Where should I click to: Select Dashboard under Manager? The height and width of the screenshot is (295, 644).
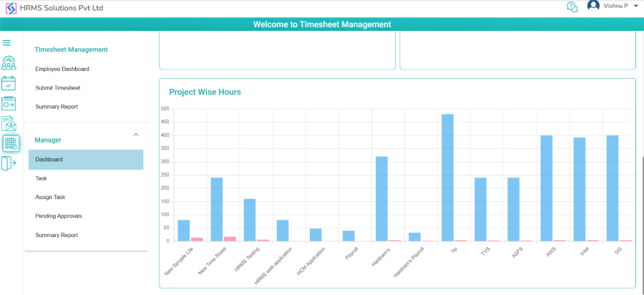pyautogui.click(x=49, y=159)
